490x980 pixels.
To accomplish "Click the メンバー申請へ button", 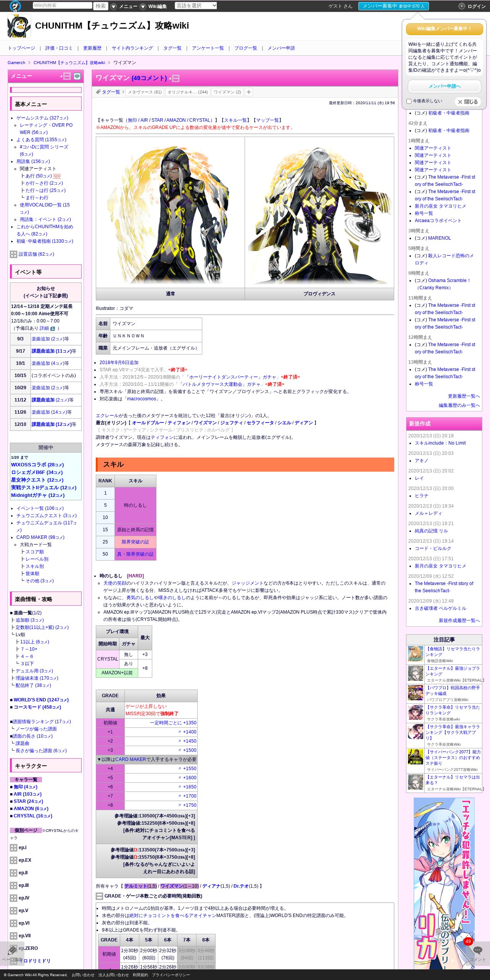I will point(444,86).
